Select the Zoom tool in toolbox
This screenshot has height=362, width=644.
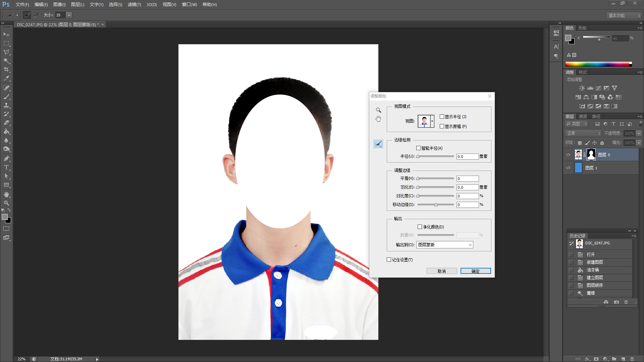[x=6, y=203]
